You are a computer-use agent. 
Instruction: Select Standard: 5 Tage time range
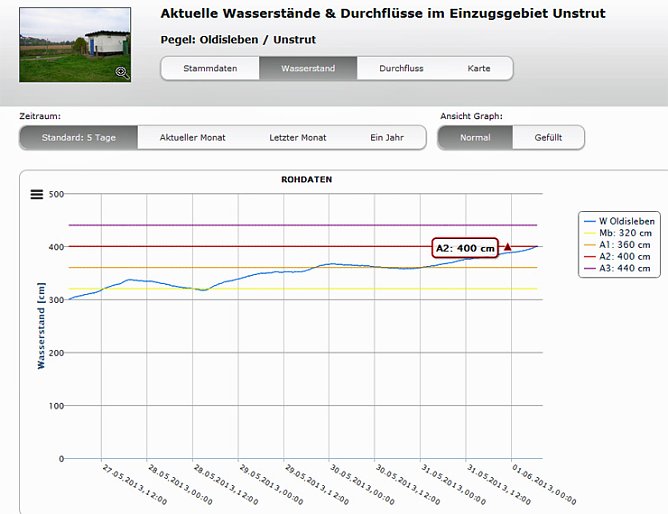pyautogui.click(x=78, y=138)
